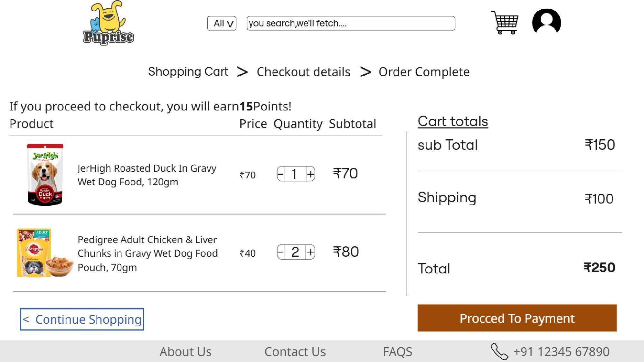Open the user profile icon
The height and width of the screenshot is (362, 644).
546,22
